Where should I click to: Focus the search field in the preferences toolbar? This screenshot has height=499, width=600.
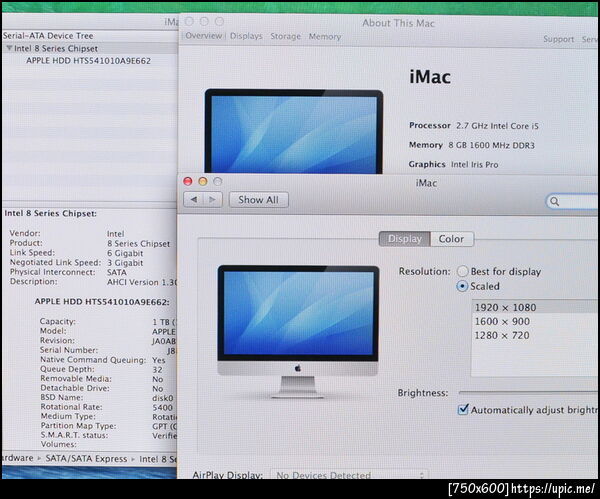572,201
